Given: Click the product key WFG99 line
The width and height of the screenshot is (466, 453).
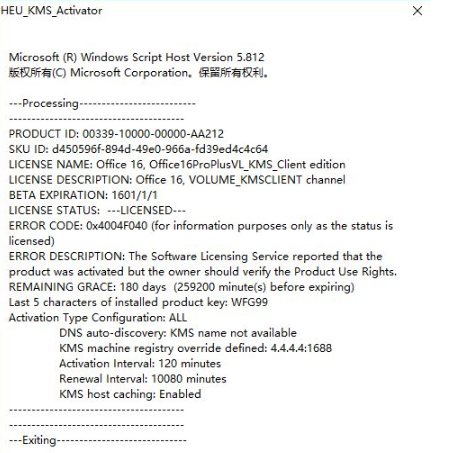Looking at the screenshot, I should [x=138, y=302].
